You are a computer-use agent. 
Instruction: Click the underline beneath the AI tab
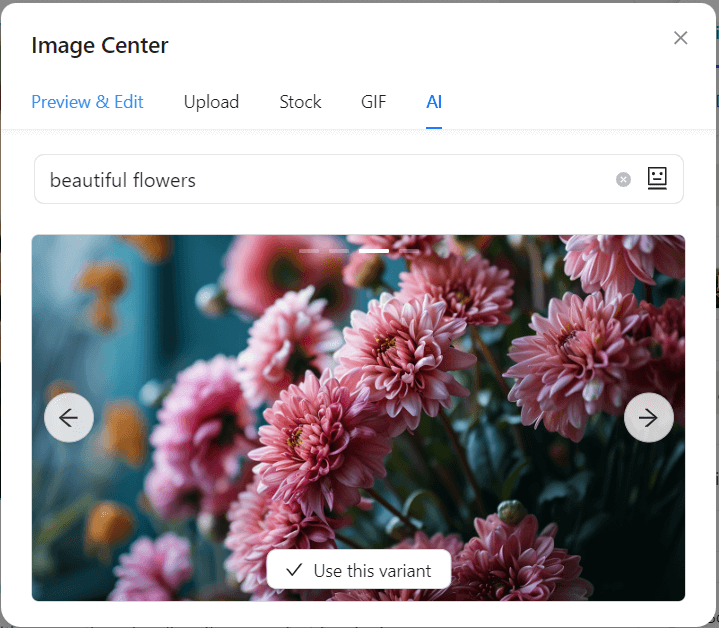tap(434, 128)
